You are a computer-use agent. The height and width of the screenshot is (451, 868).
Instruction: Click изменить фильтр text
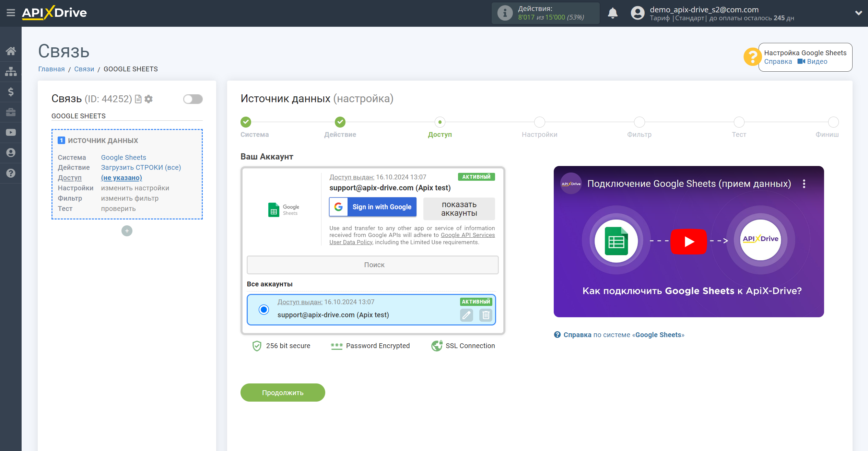130,198
